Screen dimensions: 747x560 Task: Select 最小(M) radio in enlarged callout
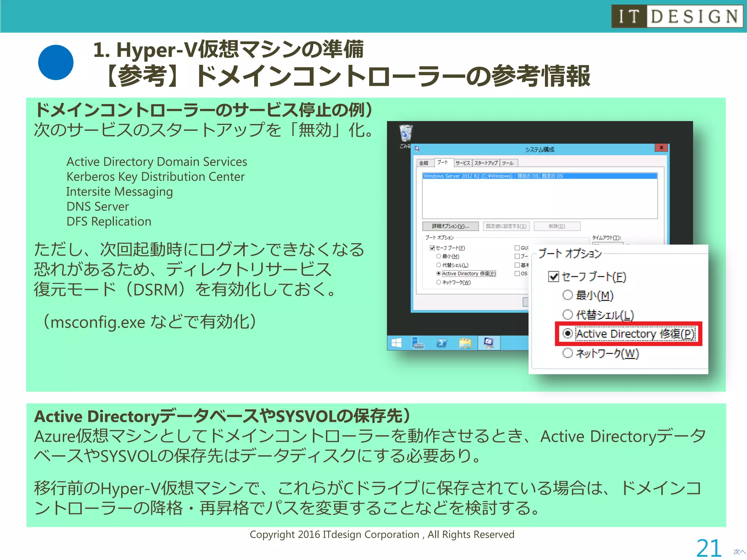click(567, 295)
